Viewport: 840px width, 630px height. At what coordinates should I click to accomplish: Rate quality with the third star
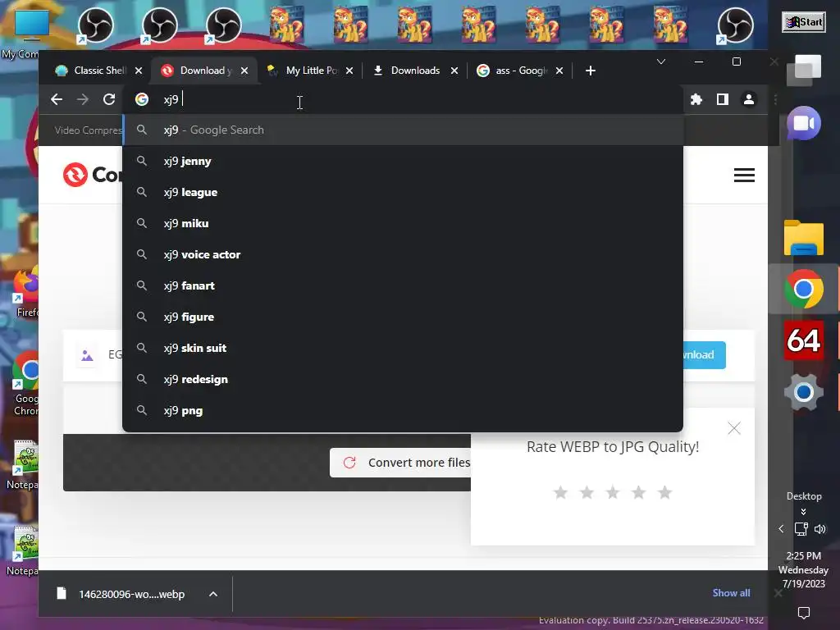[x=612, y=492]
